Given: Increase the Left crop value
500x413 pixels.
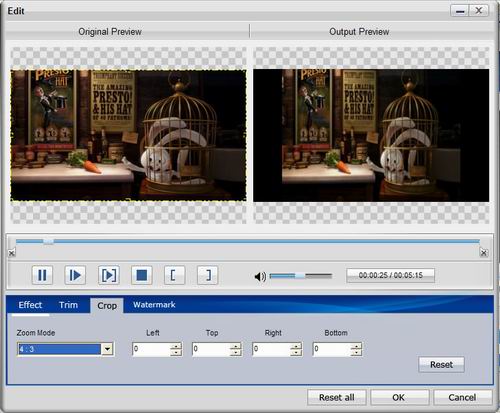Looking at the screenshot, I should tap(176, 346).
